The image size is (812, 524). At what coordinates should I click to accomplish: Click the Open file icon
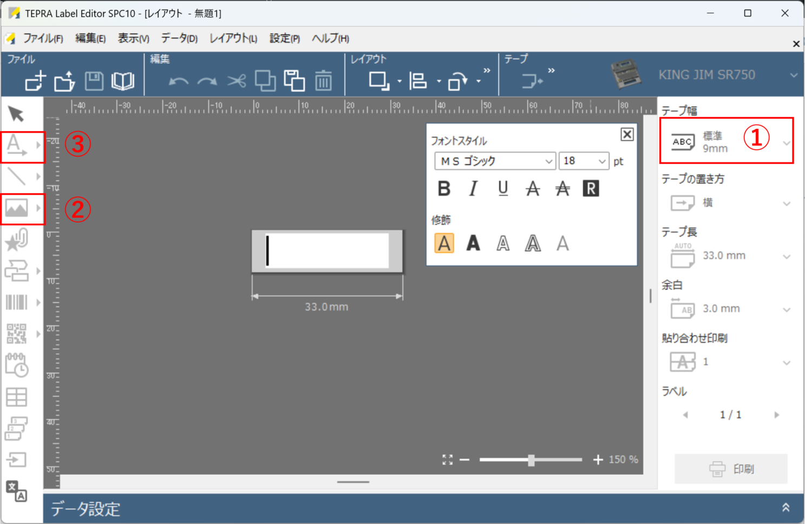click(x=64, y=81)
